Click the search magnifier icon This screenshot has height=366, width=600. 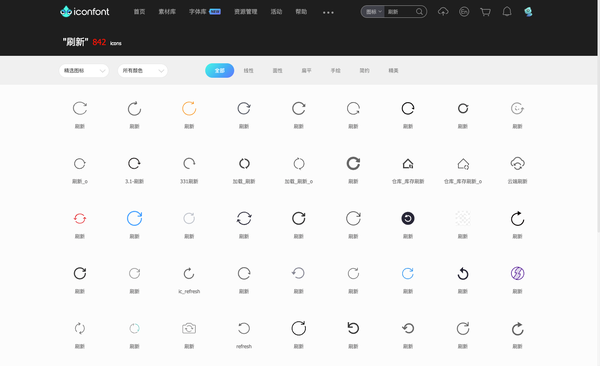pyautogui.click(x=419, y=11)
